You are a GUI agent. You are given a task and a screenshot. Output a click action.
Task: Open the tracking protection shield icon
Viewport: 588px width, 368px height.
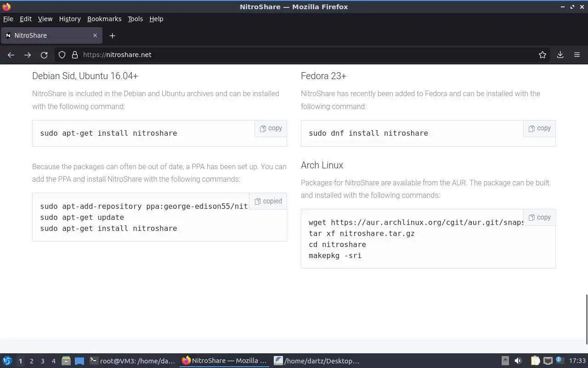click(x=62, y=55)
